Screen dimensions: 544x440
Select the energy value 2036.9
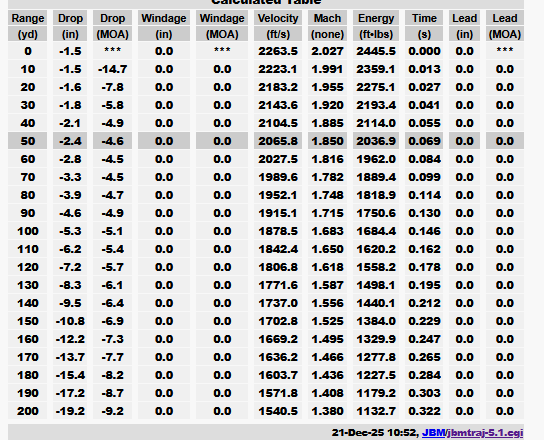376,141
